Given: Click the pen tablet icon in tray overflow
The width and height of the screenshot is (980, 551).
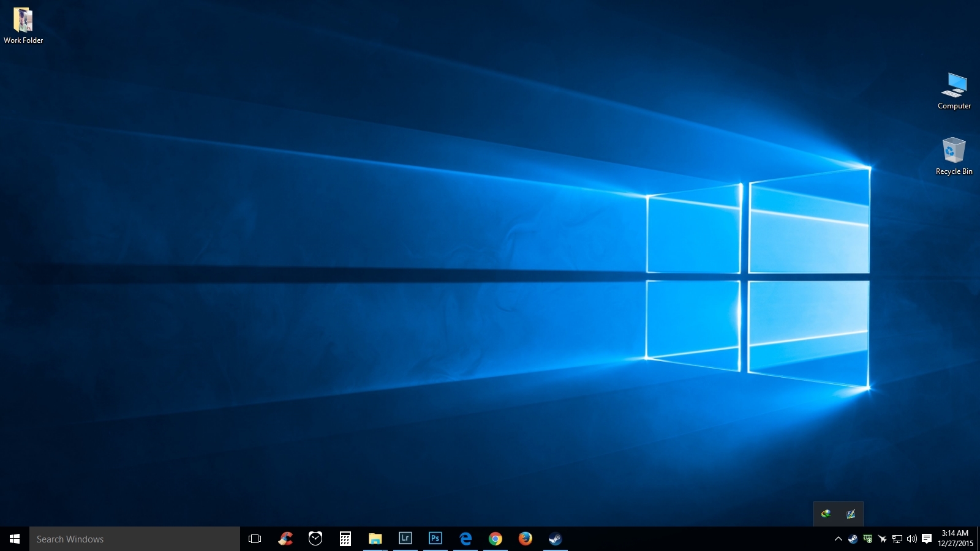Looking at the screenshot, I should tap(851, 514).
